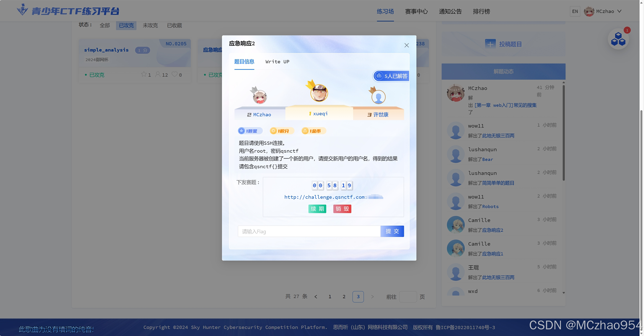644x336 pixels.
Task: Select the 已收藏 status filter
Action: point(174,25)
